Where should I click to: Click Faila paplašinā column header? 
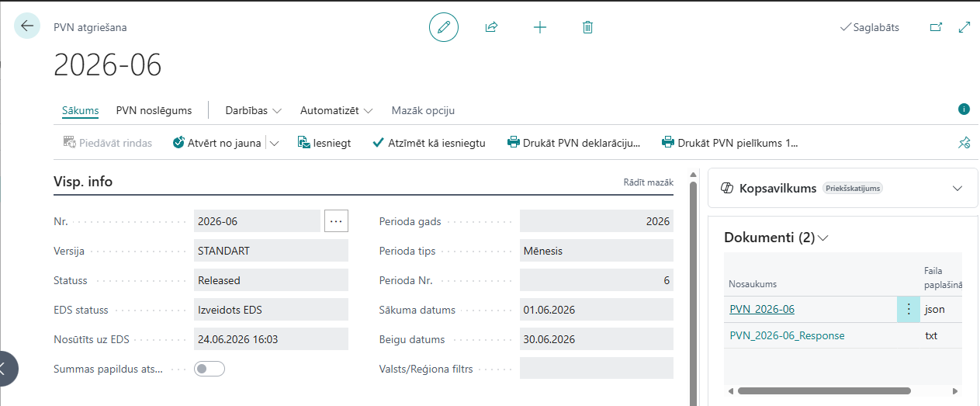coord(943,277)
